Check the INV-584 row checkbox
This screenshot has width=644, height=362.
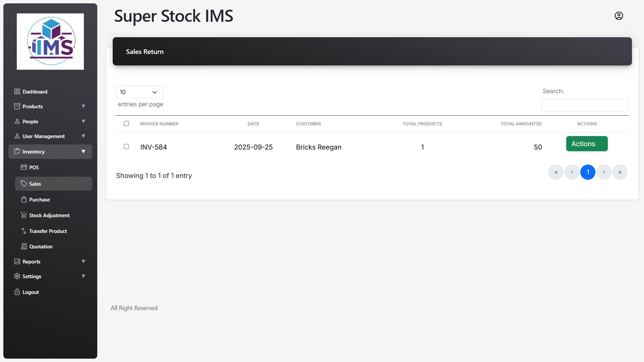coord(126,146)
